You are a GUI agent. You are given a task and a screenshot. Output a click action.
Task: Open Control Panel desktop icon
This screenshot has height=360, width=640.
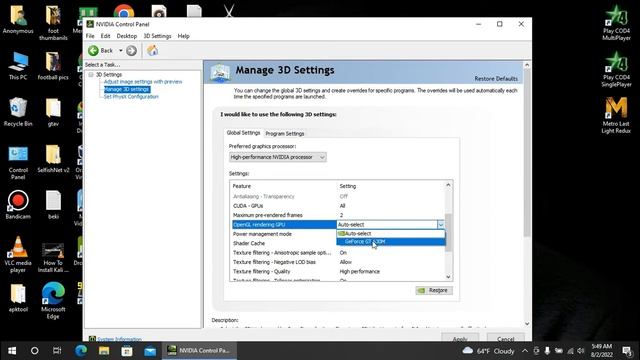point(18,162)
